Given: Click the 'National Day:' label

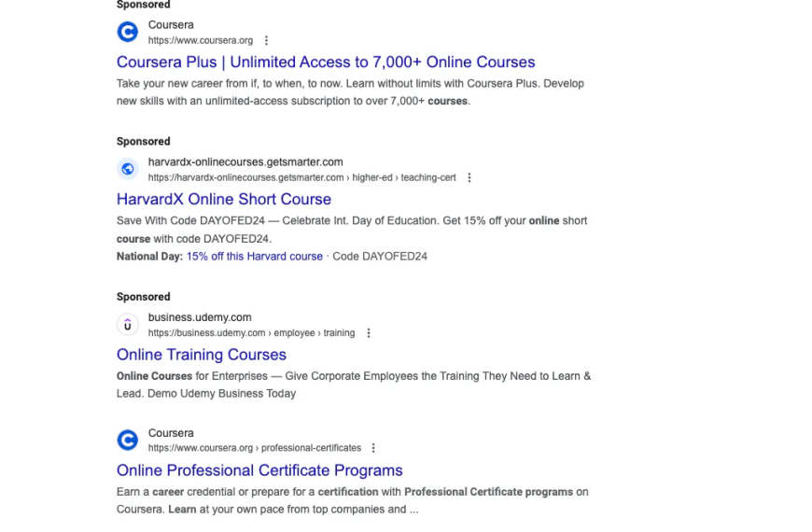Looking at the screenshot, I should point(149,257).
